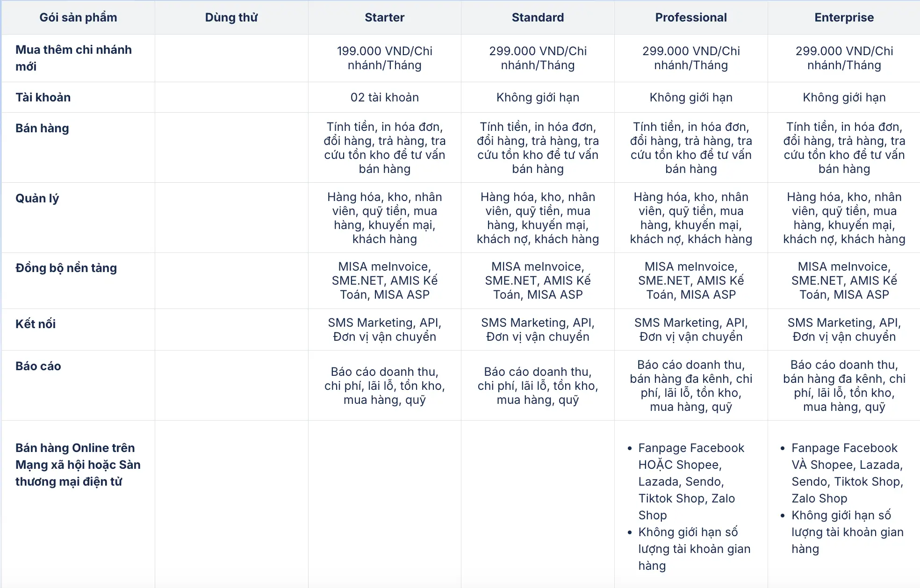The image size is (920, 588).
Task: Click the Quản lý row label
Action: (37, 198)
